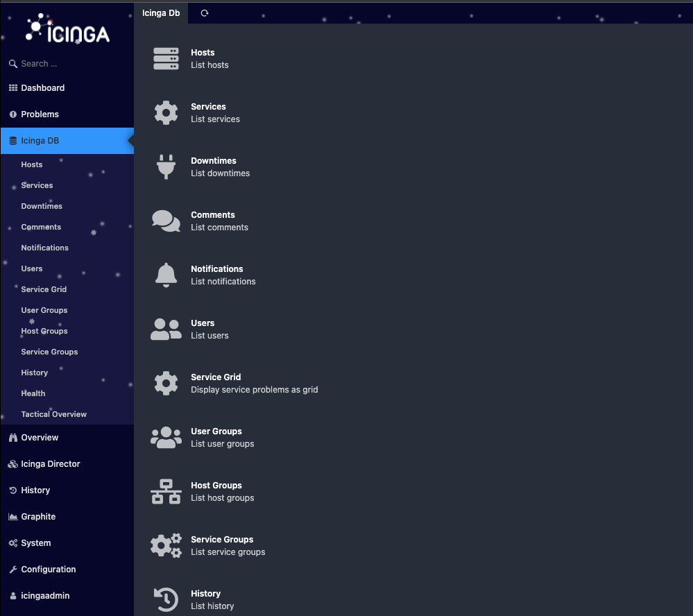The image size is (693, 616).
Task: Open Service Grid in sidebar submenu
Action: click(44, 289)
